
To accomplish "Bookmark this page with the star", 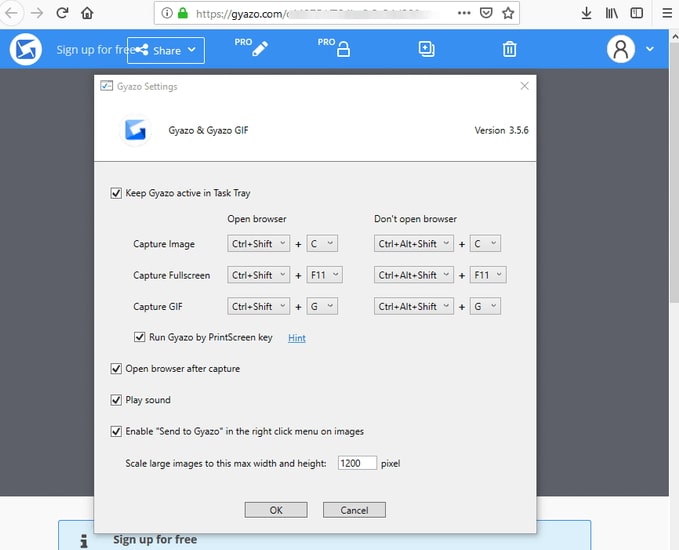I will click(x=508, y=13).
